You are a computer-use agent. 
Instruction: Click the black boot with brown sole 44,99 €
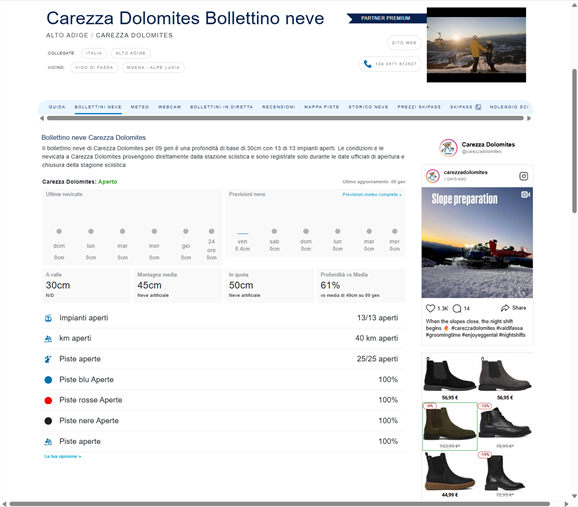(x=450, y=472)
